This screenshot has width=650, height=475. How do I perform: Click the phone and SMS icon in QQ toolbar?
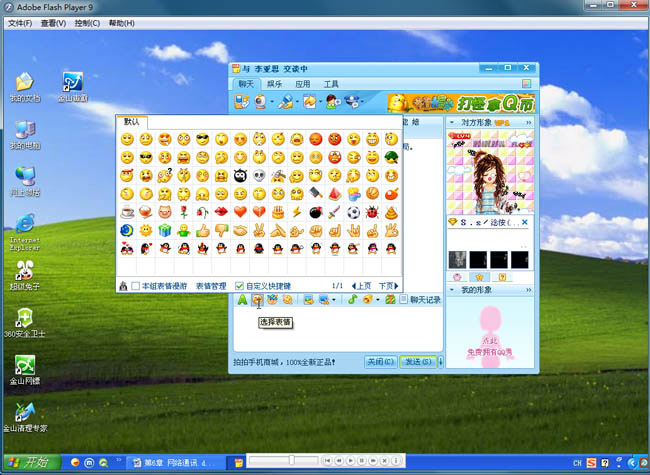(242, 102)
